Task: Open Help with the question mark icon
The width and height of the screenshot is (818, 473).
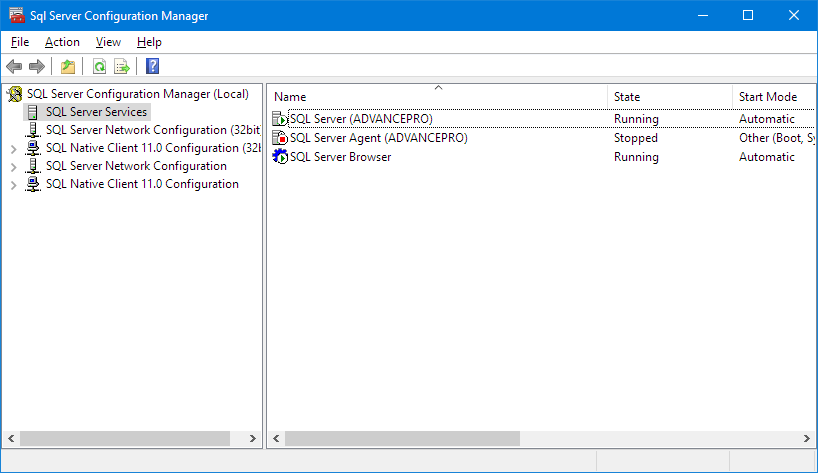Action: click(152, 67)
